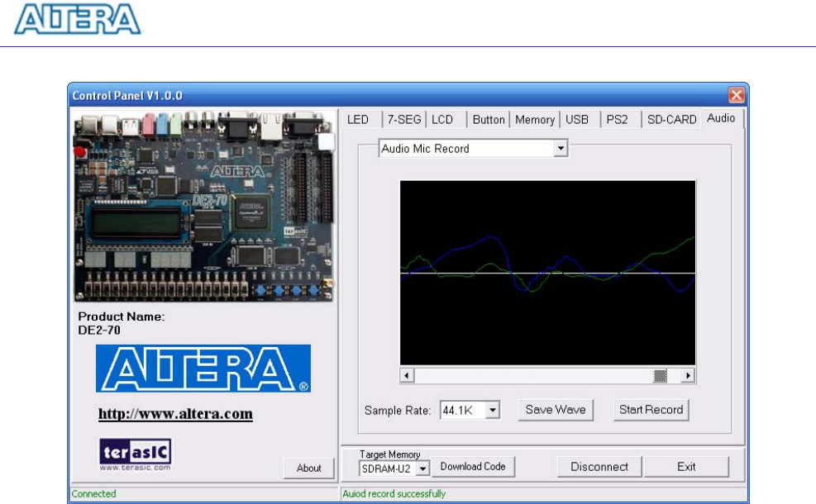Click the blue Altera logo in panel
This screenshot has height=504, width=816.
[x=203, y=368]
